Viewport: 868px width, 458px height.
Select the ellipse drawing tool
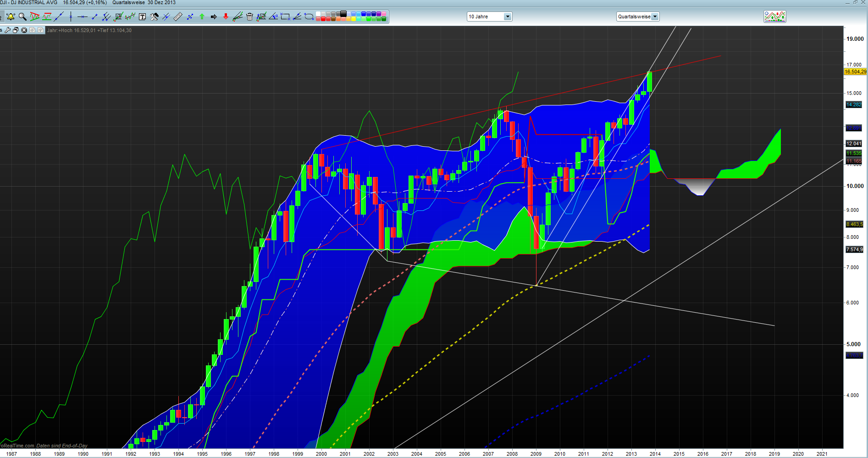coord(309,17)
